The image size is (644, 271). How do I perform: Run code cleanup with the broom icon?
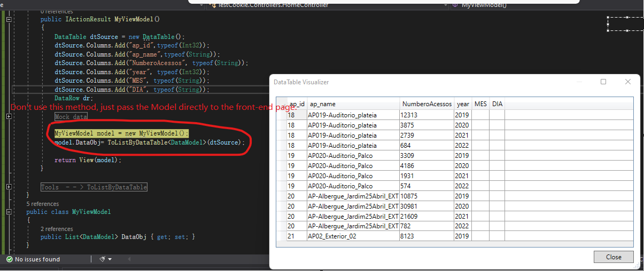click(102, 259)
